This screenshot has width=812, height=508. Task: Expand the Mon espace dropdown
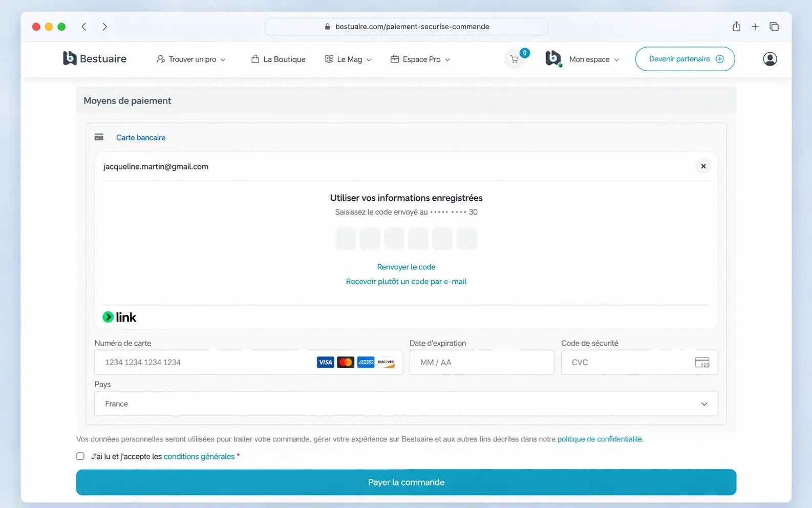594,59
